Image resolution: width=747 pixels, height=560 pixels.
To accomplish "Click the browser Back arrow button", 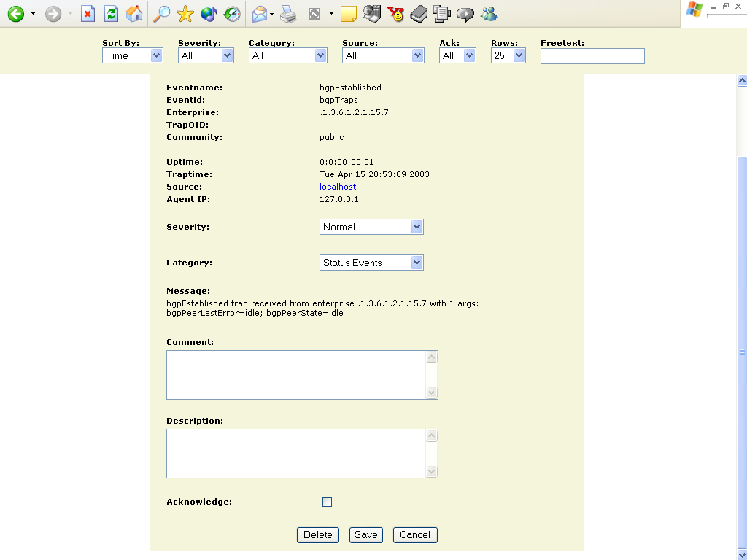I will point(15,14).
